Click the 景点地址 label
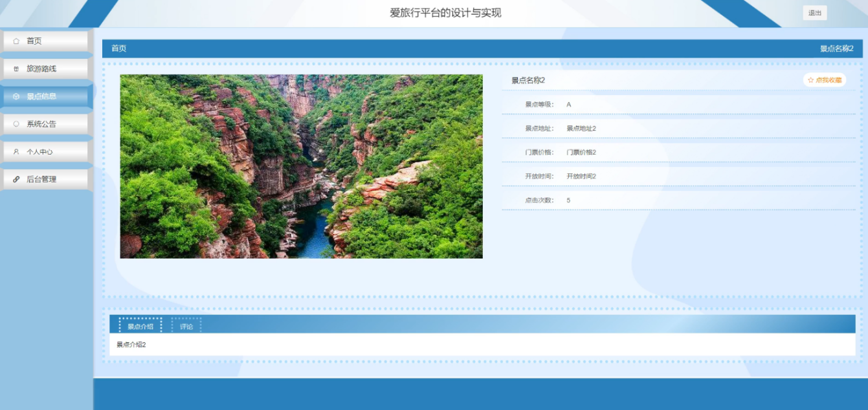The image size is (868, 410). (x=539, y=128)
